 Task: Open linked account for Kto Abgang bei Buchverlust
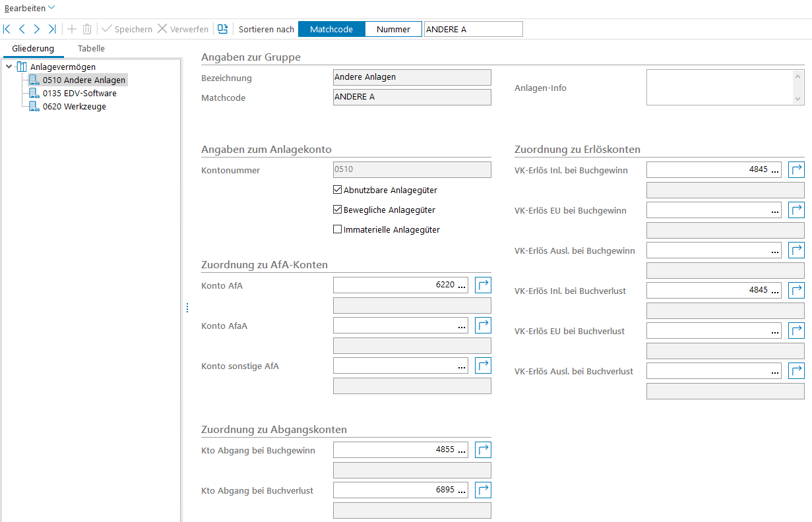(484, 490)
